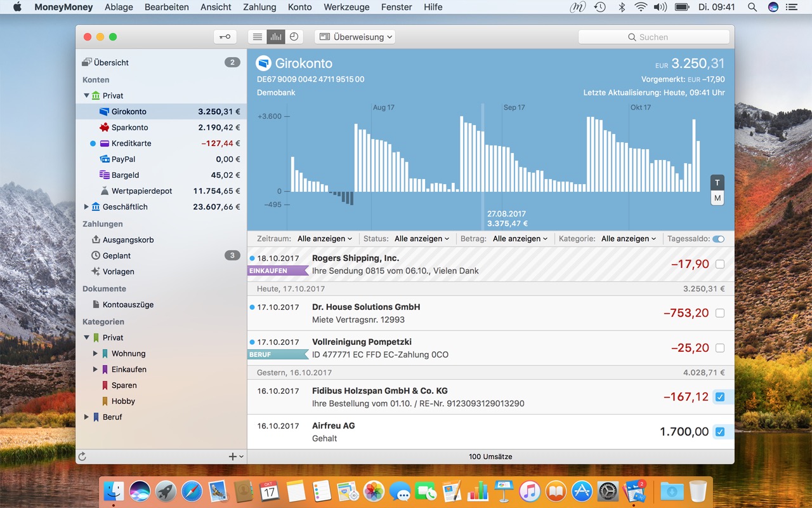Open the Werkzeuge menu
The width and height of the screenshot is (812, 508).
(346, 7)
